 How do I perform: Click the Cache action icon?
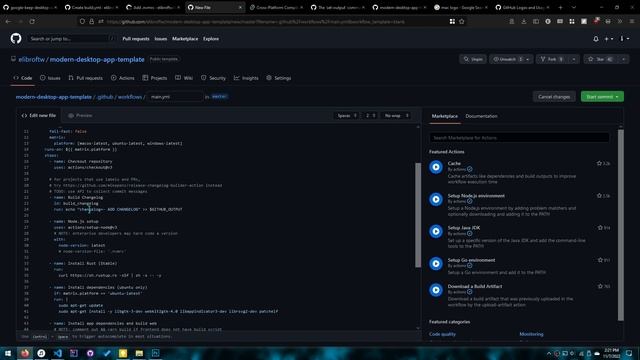[x=436, y=167]
